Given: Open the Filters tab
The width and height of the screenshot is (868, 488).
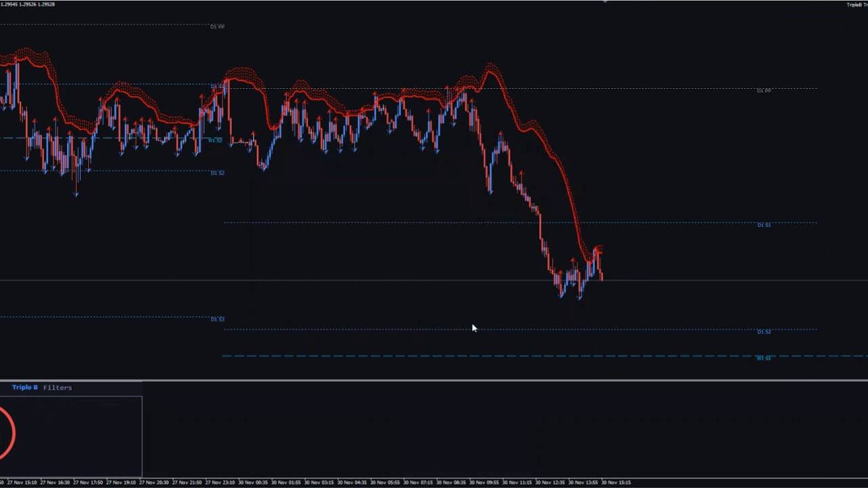Looking at the screenshot, I should (58, 388).
